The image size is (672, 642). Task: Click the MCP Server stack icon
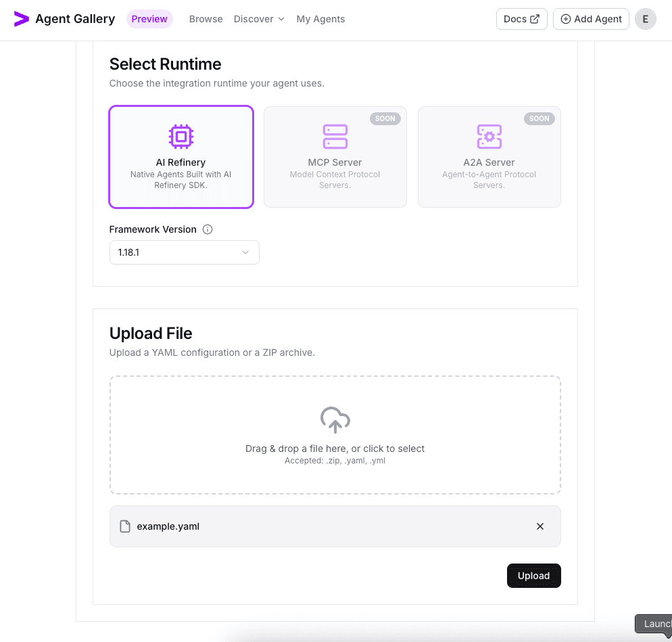[x=335, y=137]
